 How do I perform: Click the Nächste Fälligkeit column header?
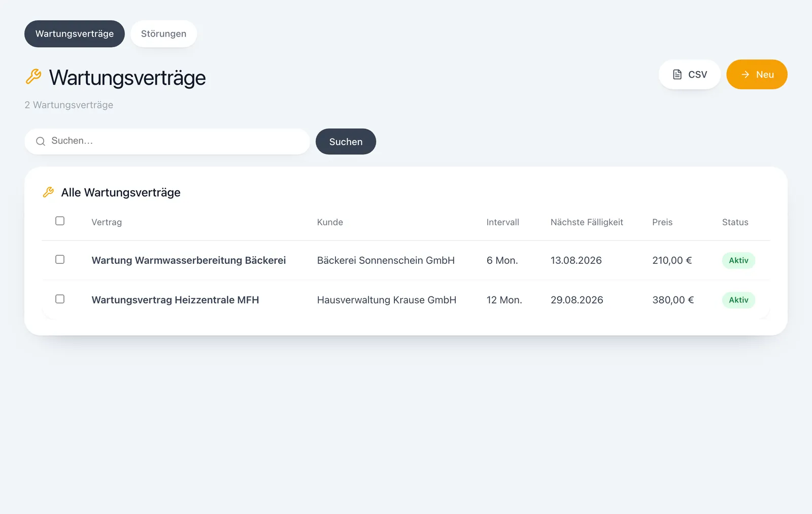click(587, 222)
